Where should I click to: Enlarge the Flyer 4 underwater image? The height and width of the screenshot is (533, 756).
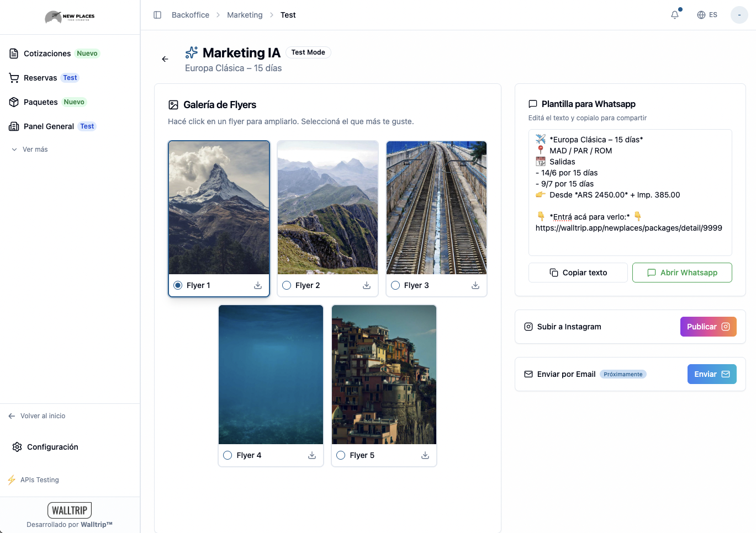click(271, 375)
